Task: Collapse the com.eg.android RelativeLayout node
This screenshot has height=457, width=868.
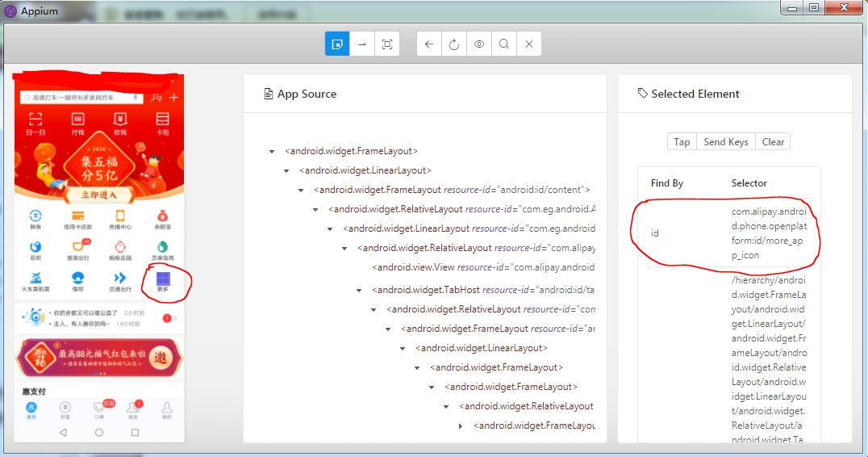Action: (x=315, y=209)
